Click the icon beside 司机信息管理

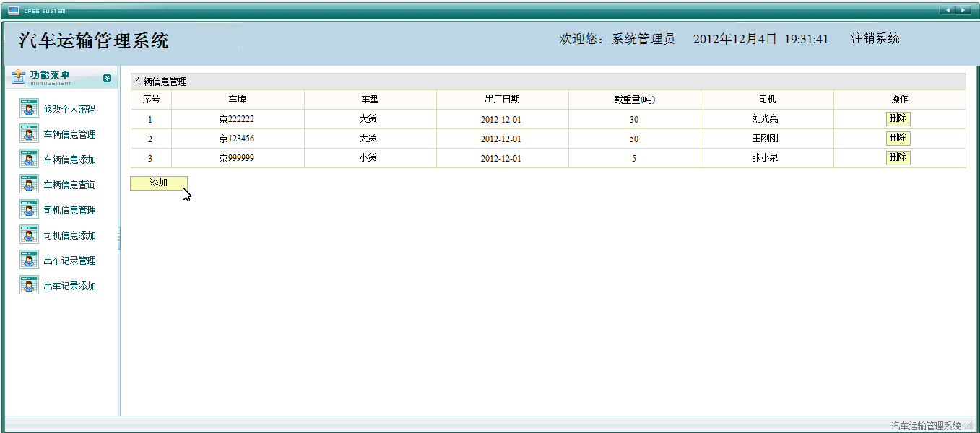click(x=29, y=210)
